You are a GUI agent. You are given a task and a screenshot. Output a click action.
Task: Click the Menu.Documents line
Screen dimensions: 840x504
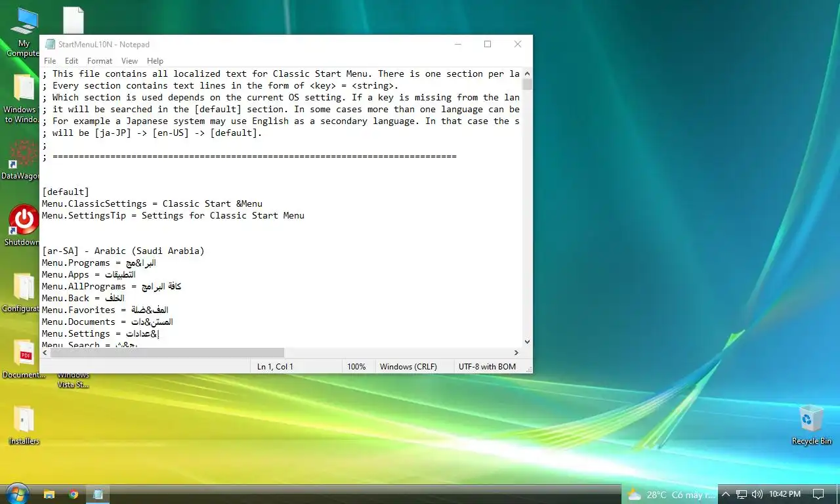pos(108,322)
